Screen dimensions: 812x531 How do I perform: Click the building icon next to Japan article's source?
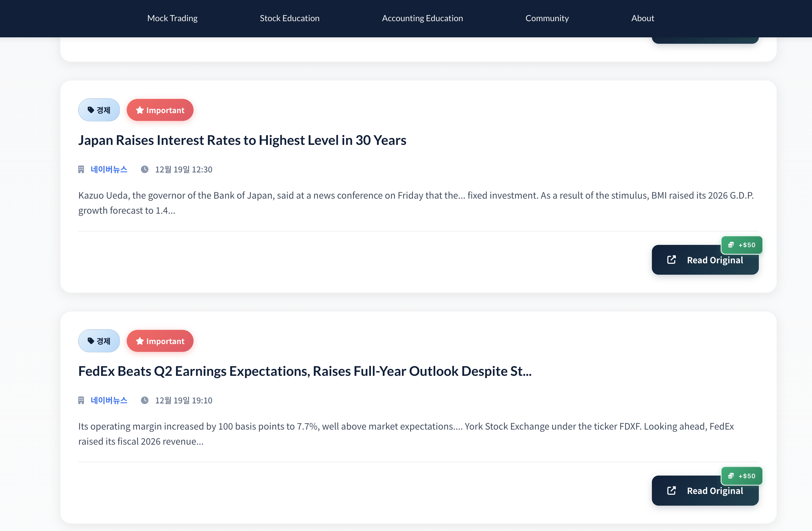pyautogui.click(x=81, y=169)
